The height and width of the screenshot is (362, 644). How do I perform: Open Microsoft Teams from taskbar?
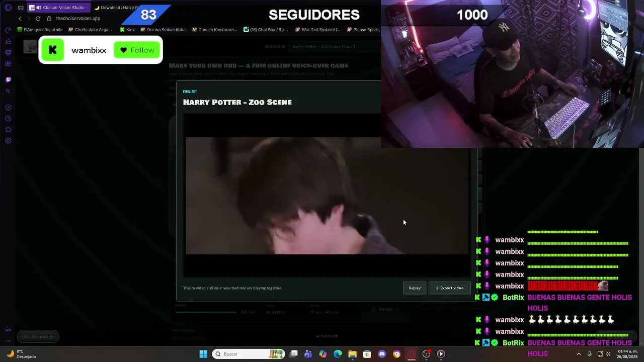point(308,354)
